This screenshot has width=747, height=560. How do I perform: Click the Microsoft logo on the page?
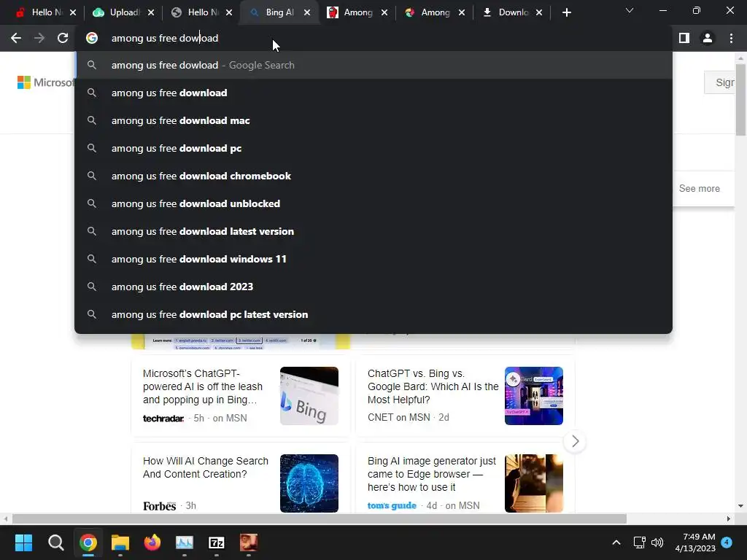coord(46,82)
